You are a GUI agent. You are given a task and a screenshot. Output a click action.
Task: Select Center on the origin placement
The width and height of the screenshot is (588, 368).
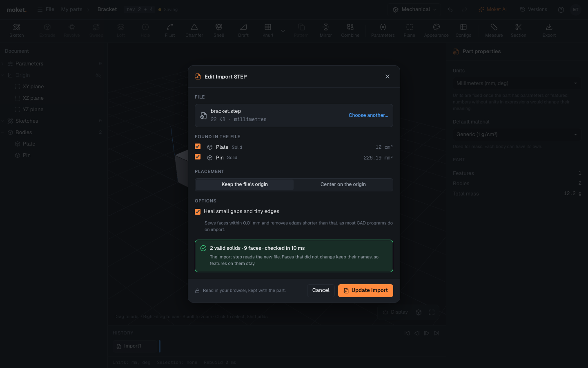coord(343,184)
